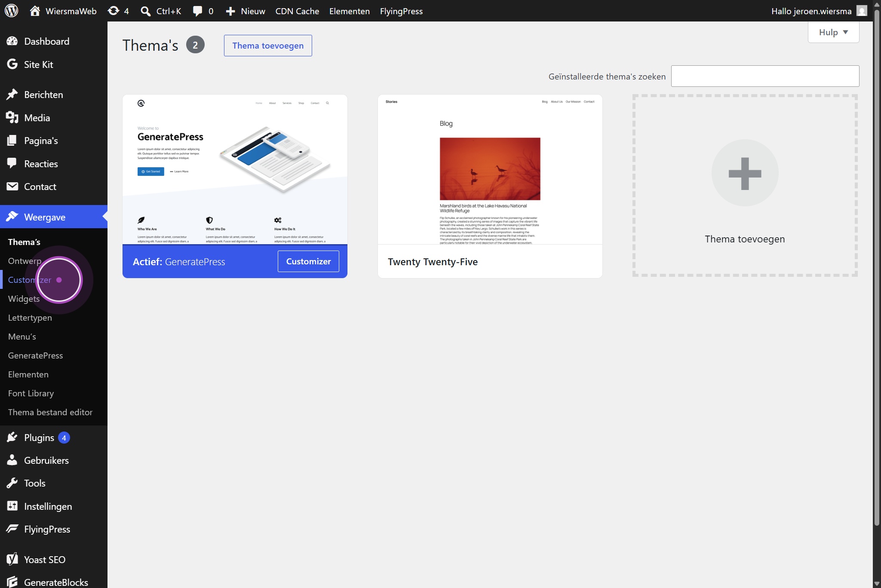
Task: Click the updates icon showing 4
Action: click(x=114, y=11)
